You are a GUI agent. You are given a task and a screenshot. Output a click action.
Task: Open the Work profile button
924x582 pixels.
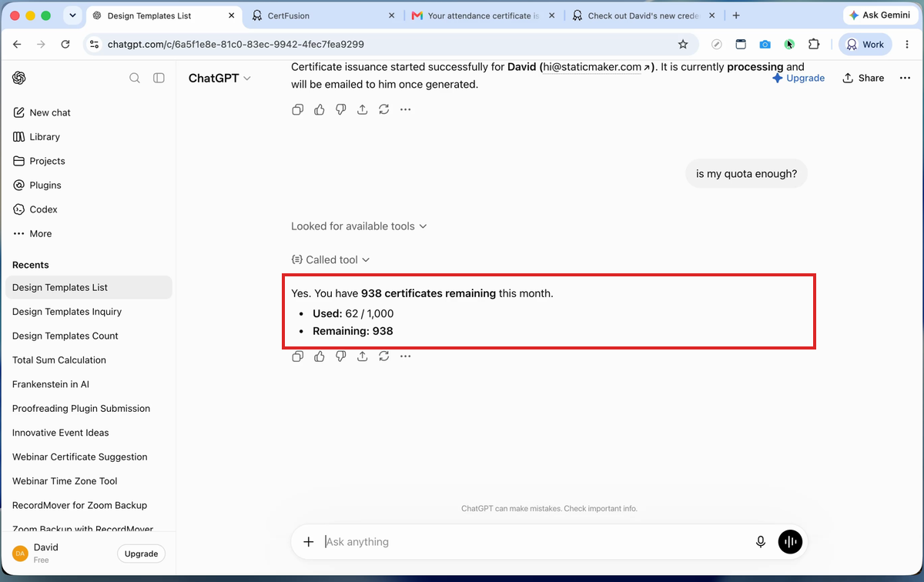click(x=865, y=45)
